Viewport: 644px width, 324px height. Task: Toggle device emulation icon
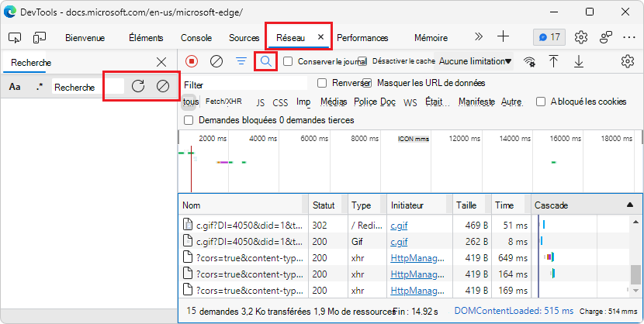[40, 38]
